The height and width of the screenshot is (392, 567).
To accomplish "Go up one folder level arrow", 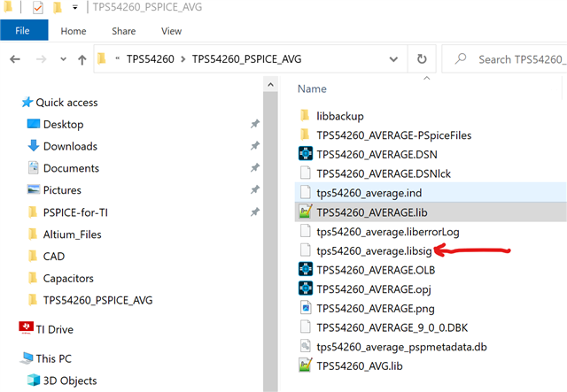I will 82,59.
